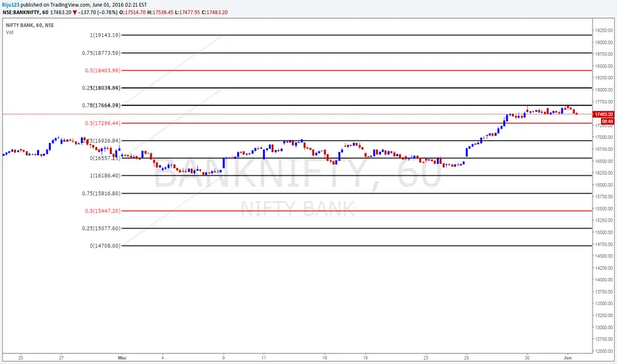
Task: Click the 16500.00 price axis label
Action: [x=604, y=161]
